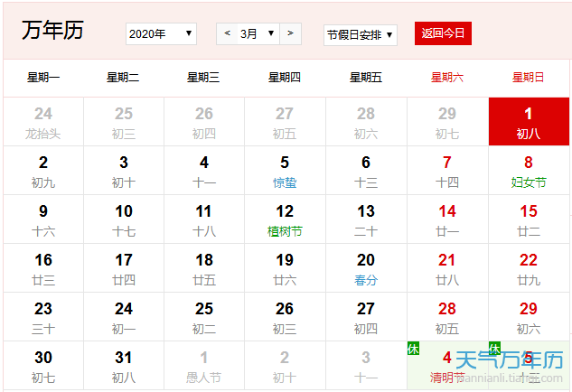Select March 31 初八
The width and height of the screenshot is (572, 392).
pos(124,366)
